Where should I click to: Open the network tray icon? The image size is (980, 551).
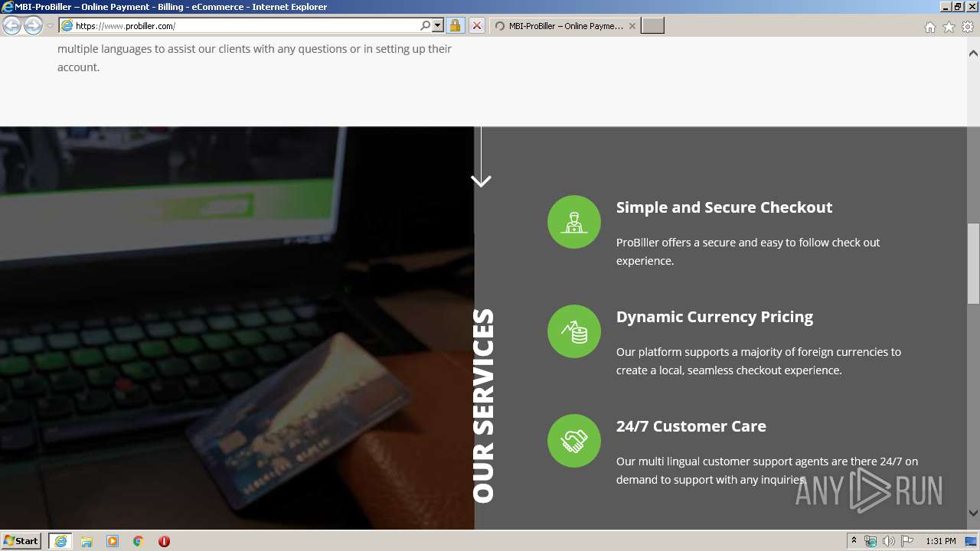pos(871,541)
